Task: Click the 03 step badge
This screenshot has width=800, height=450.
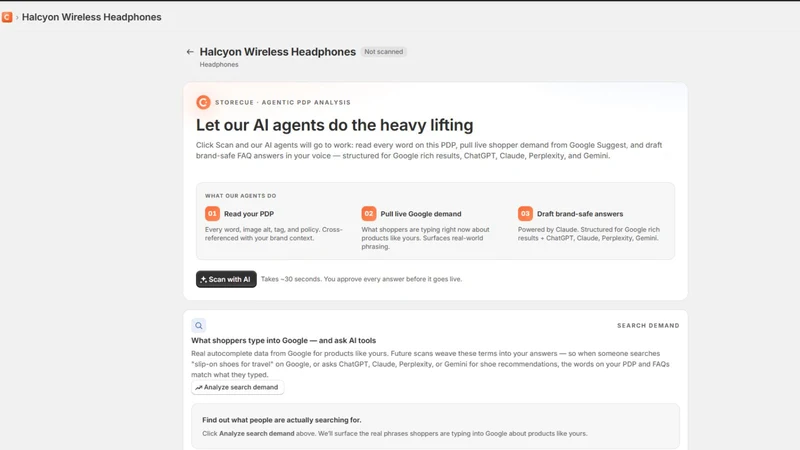Action: pyautogui.click(x=525, y=213)
